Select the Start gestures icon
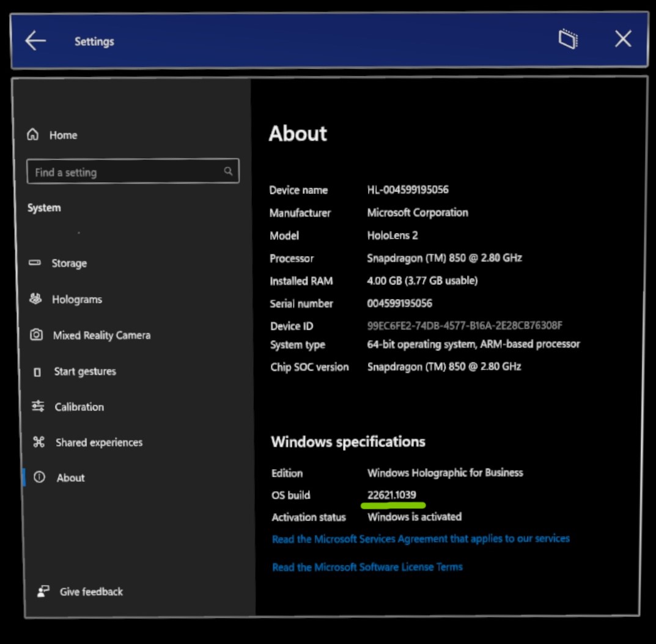The height and width of the screenshot is (644, 656). coord(38,371)
